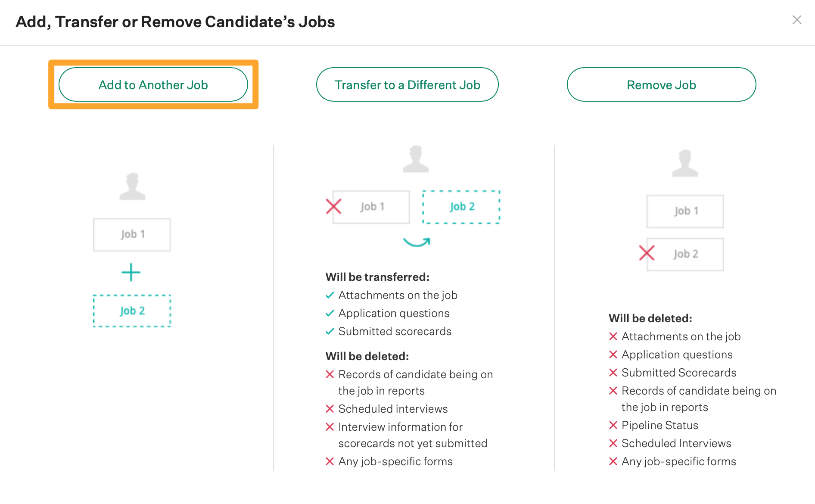815x504 pixels.
Task: Click the green plus icon between jobs
Action: (131, 273)
